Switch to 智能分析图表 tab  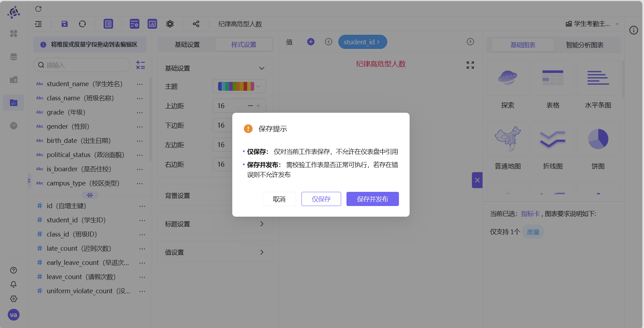[585, 45]
